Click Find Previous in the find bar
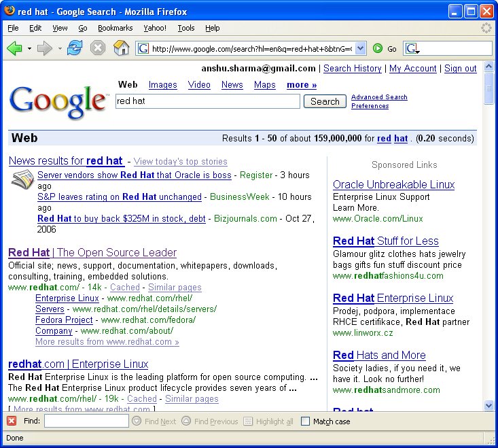Viewport: 498px width, 448px height. [x=210, y=421]
